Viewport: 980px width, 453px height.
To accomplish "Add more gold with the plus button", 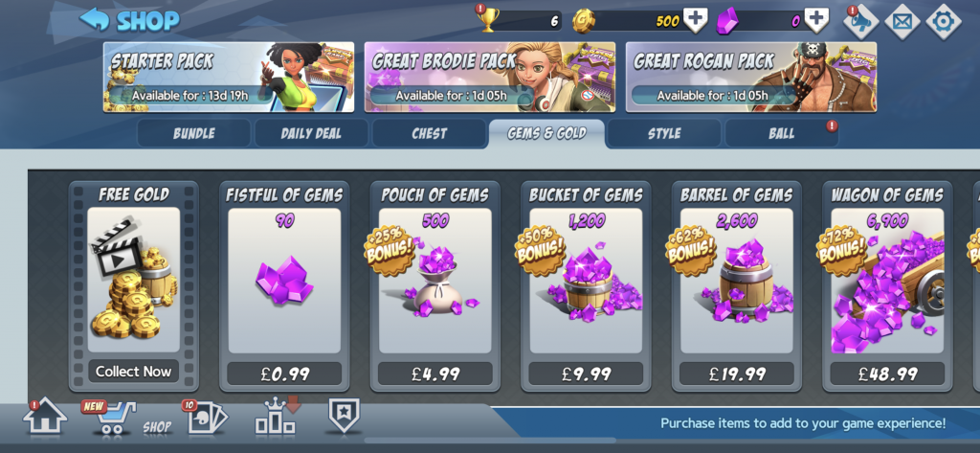I will tap(695, 20).
